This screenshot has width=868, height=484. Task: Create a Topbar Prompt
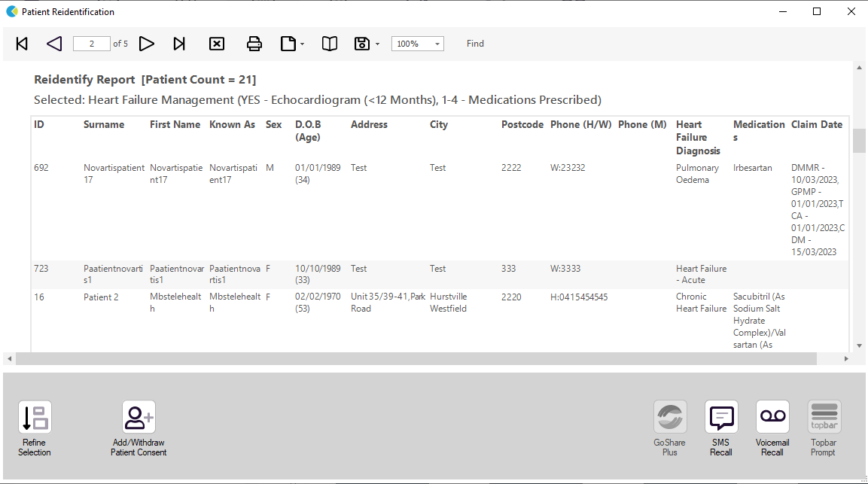(x=824, y=428)
